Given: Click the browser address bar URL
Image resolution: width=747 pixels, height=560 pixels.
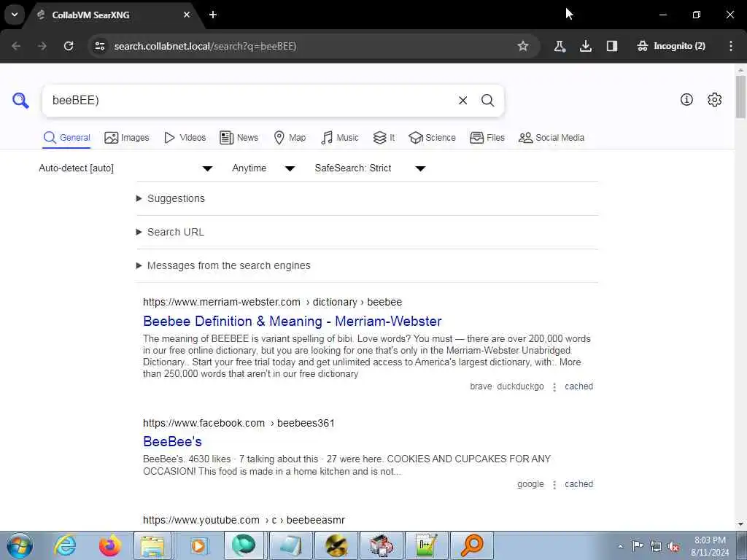Looking at the screenshot, I should pyautogui.click(x=205, y=46).
